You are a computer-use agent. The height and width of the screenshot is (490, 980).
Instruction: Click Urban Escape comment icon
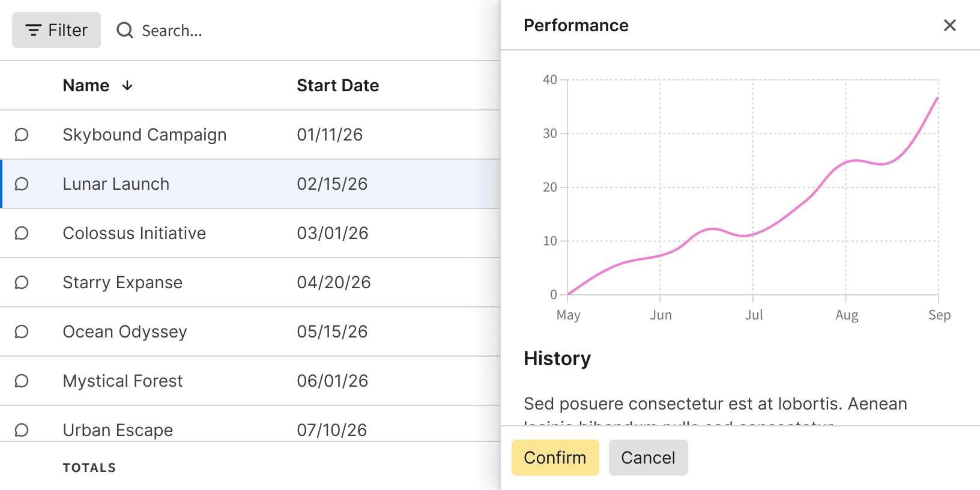(22, 430)
